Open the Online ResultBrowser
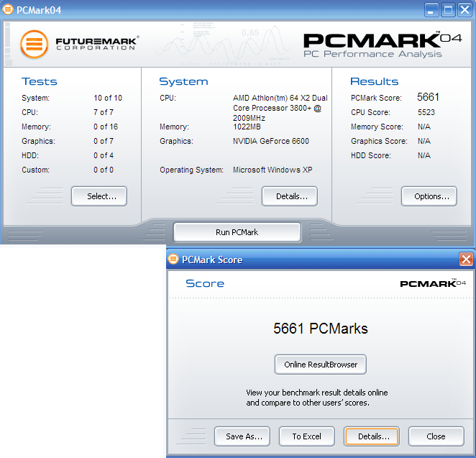476x458 pixels. pyautogui.click(x=321, y=365)
